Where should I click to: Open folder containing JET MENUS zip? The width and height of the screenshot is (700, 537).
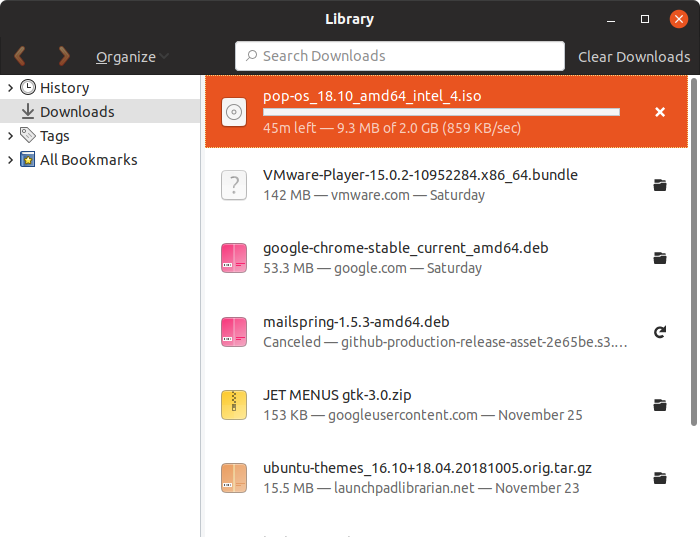[x=660, y=405]
